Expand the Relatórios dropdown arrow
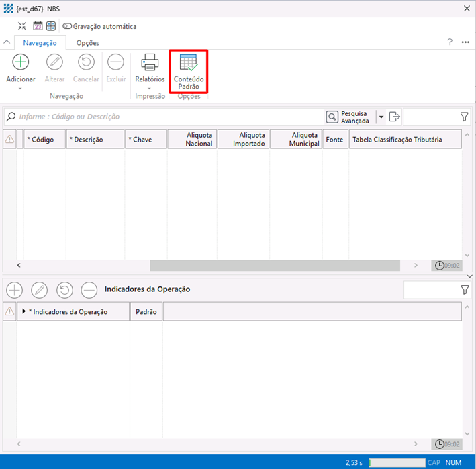Image resolution: width=476 pixels, height=469 pixels. (150, 88)
